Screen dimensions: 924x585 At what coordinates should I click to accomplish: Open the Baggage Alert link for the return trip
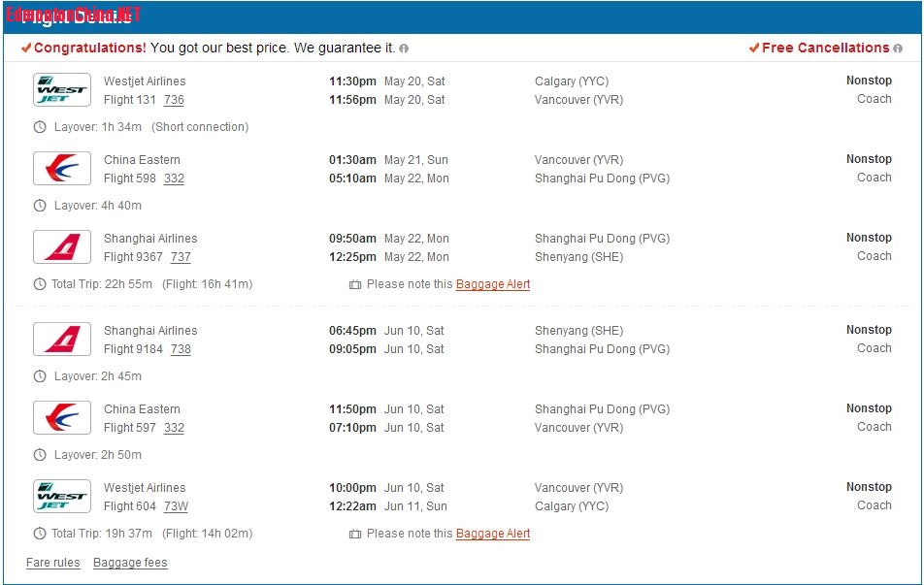coord(493,534)
